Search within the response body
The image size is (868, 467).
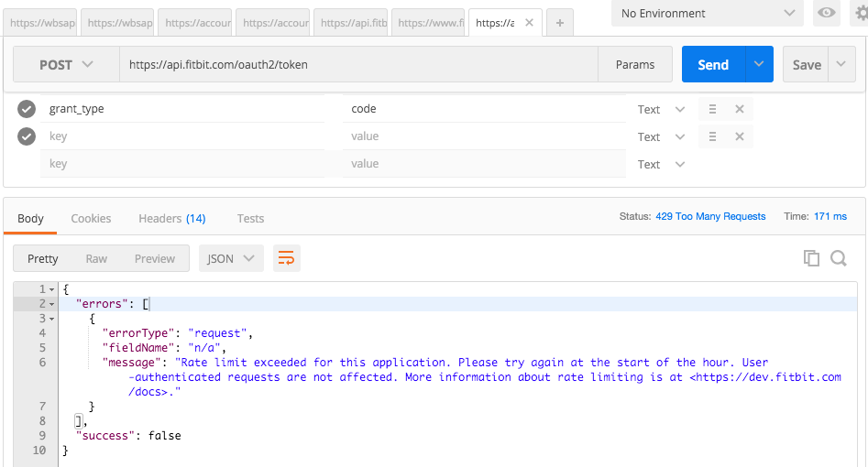(838, 258)
